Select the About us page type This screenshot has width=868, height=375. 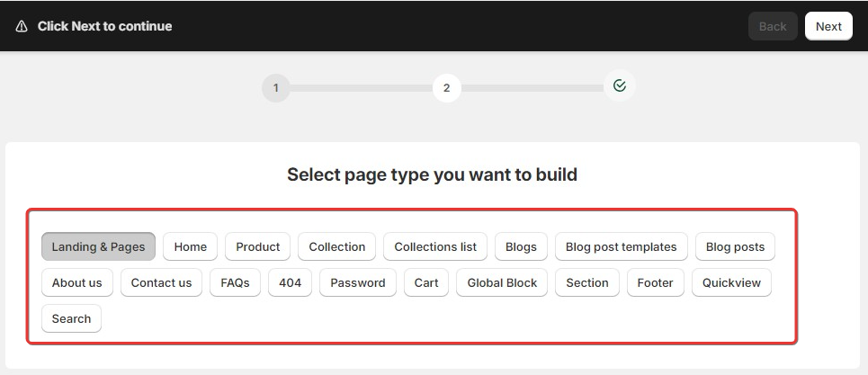click(x=76, y=282)
